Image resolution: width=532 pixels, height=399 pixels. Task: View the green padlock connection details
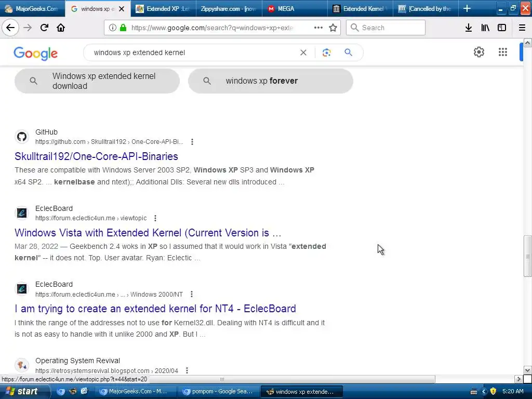tap(123, 28)
